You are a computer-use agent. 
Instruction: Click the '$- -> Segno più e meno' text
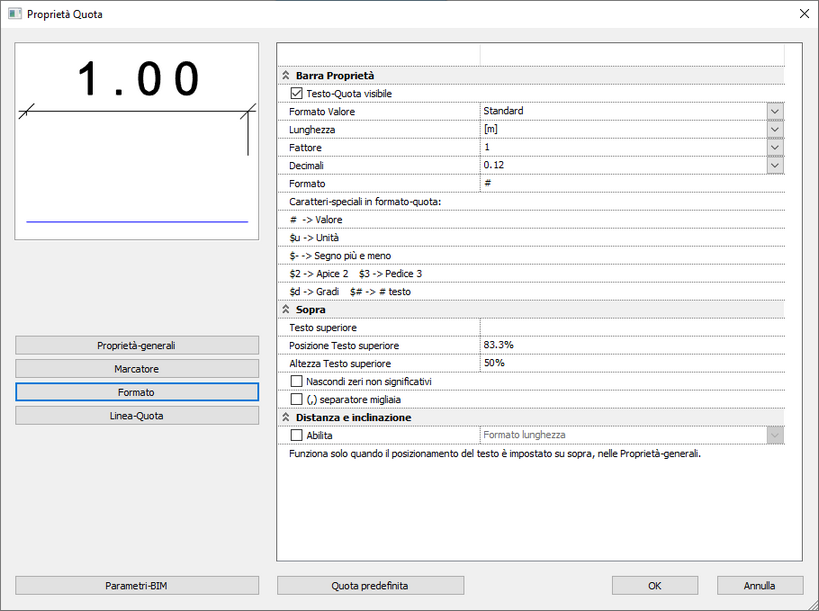click(x=340, y=256)
